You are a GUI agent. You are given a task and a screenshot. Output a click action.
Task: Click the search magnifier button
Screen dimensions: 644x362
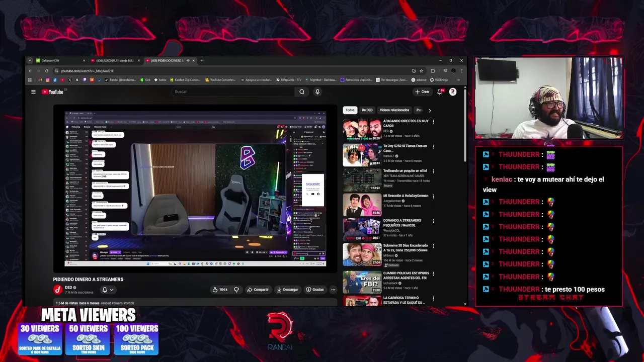point(302,92)
